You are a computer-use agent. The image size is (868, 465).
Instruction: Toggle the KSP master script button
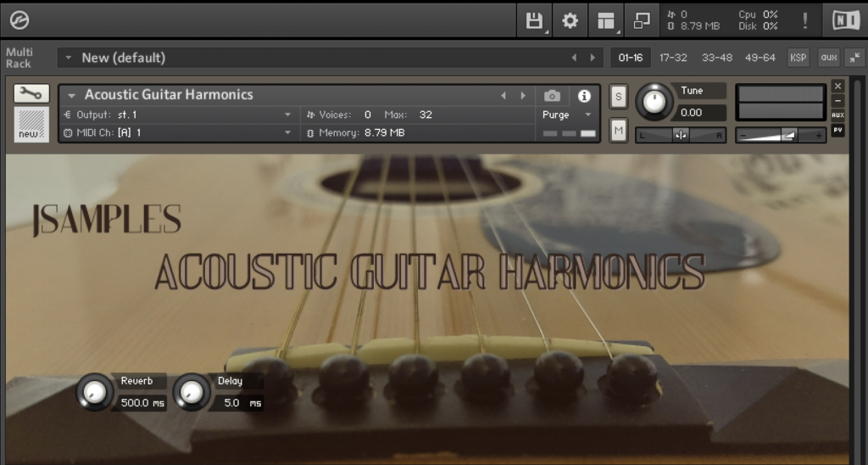[798, 58]
